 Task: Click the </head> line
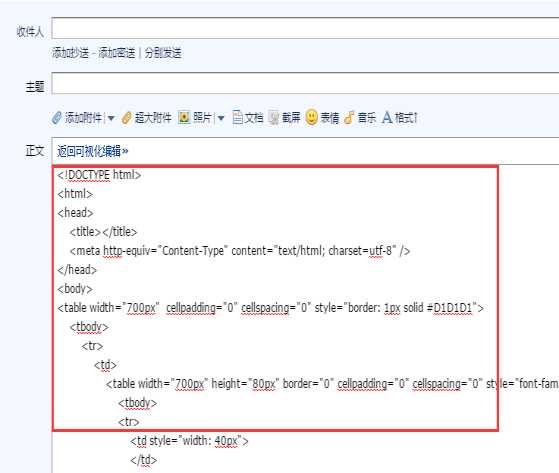tap(77, 270)
